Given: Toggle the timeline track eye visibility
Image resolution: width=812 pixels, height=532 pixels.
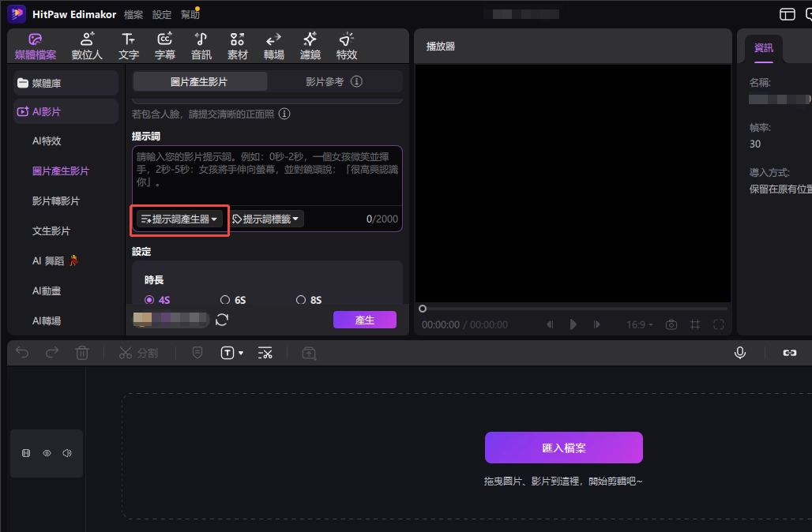Looking at the screenshot, I should [x=47, y=453].
